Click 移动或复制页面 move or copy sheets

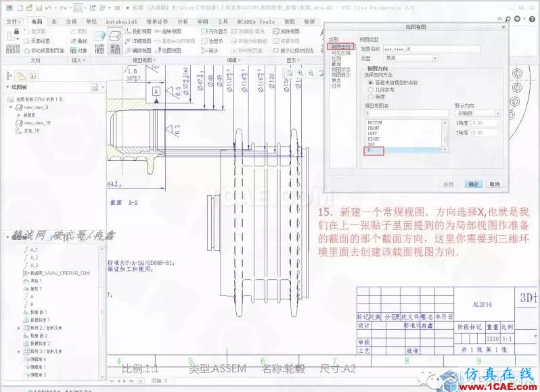click(44, 51)
